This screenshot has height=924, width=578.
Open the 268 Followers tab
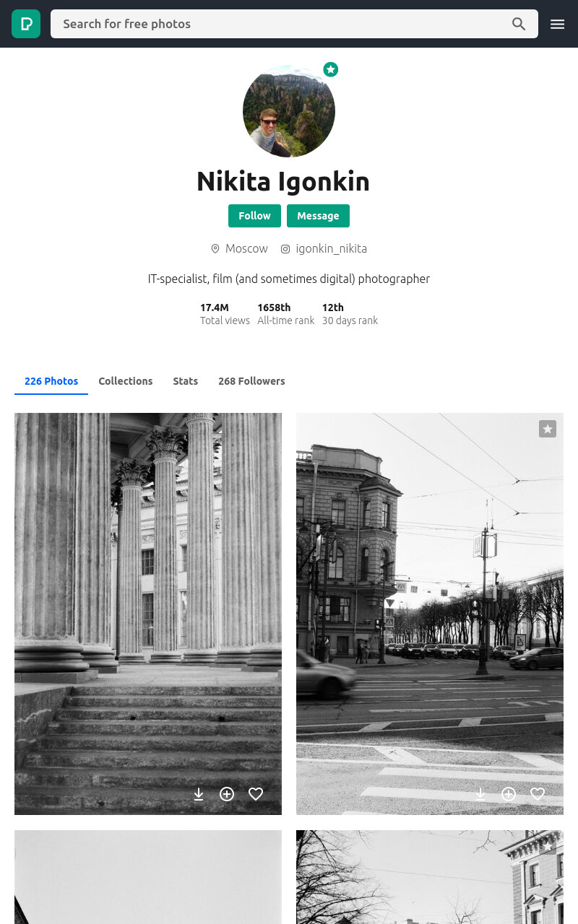(251, 381)
